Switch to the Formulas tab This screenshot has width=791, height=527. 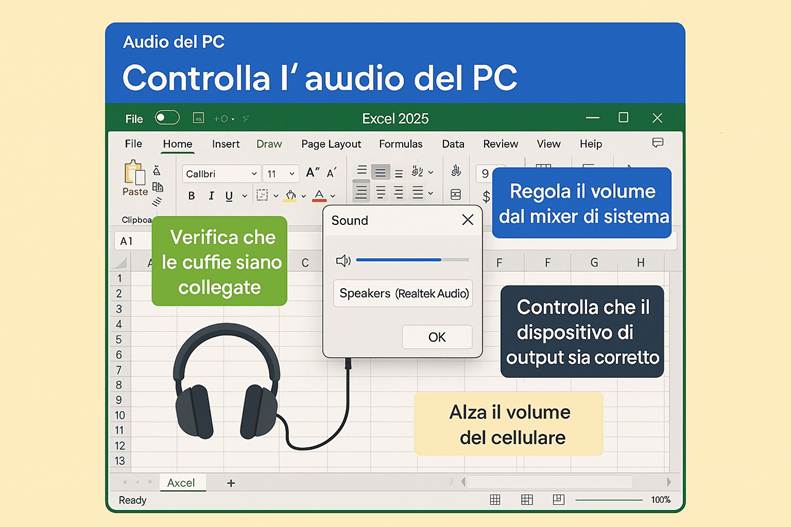401,144
